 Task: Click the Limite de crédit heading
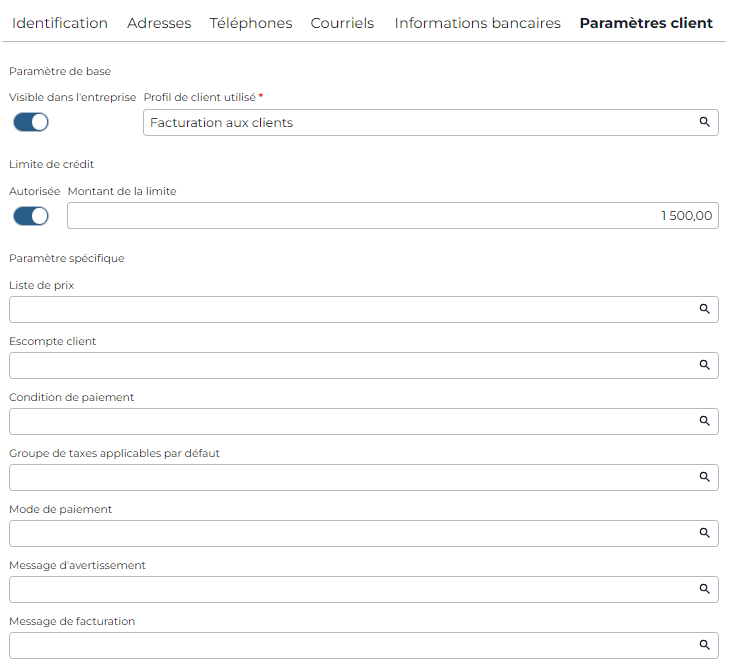[52, 164]
